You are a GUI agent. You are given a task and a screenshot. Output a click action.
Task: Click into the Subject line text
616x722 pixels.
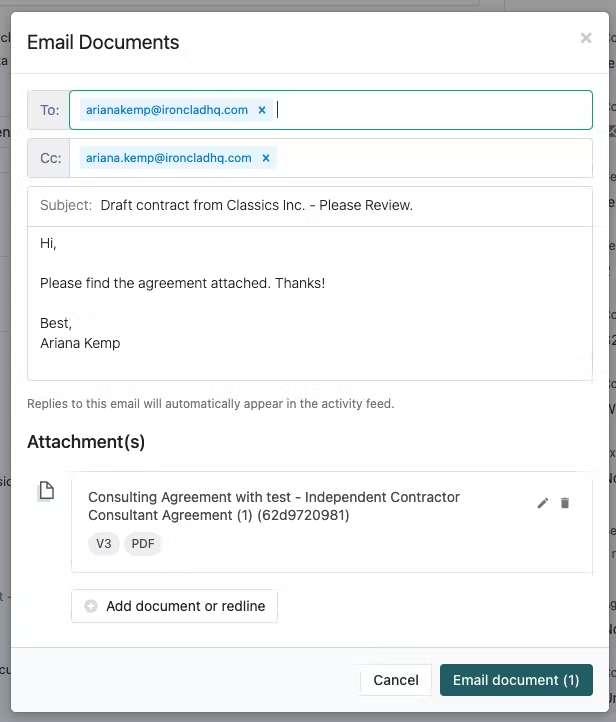[x=256, y=206]
